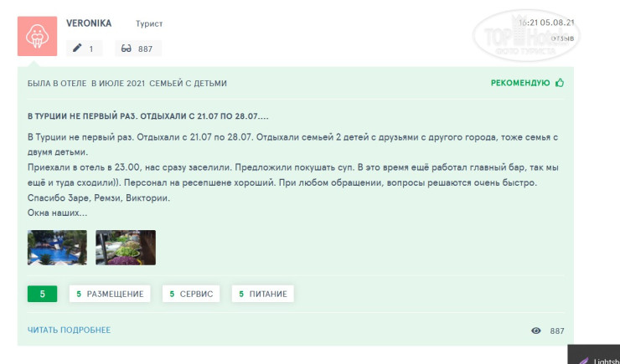Image resolution: width=620 pixels, height=364 pixels.
Task: Open the swimming pool photo thumbnail
Action: [57, 248]
